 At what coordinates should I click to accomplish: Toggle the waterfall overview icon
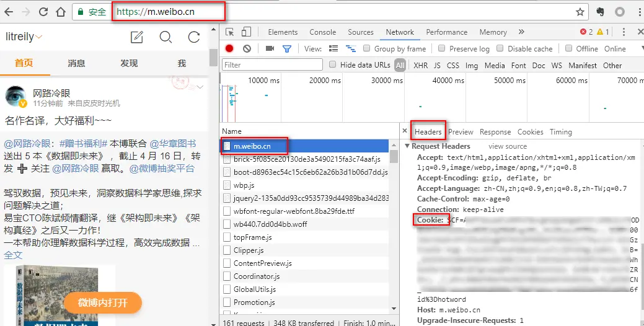pyautogui.click(x=350, y=48)
